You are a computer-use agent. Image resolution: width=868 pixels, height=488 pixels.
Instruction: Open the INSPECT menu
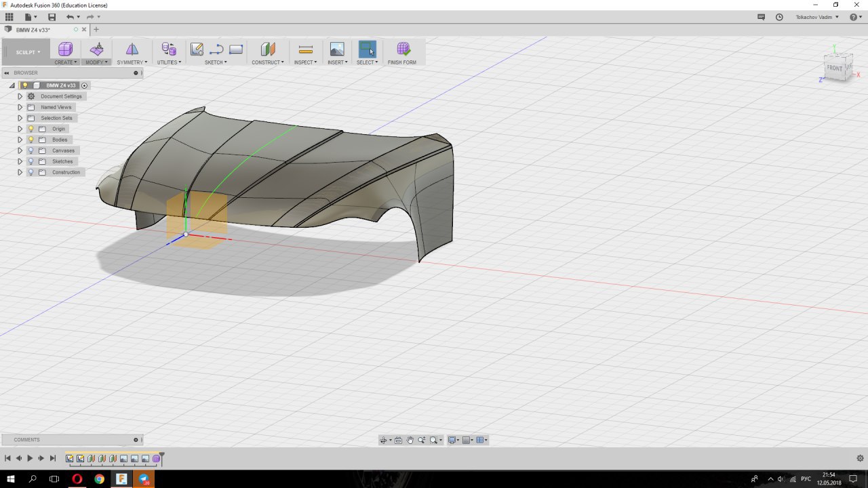pyautogui.click(x=305, y=62)
